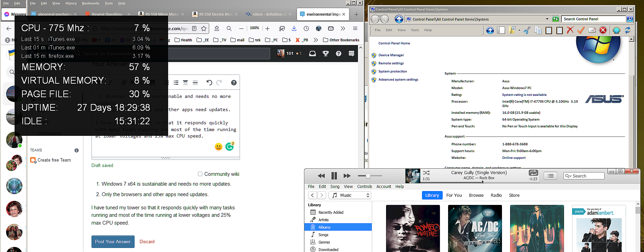Click Firefox screenshot scissors icon

(282, 28)
